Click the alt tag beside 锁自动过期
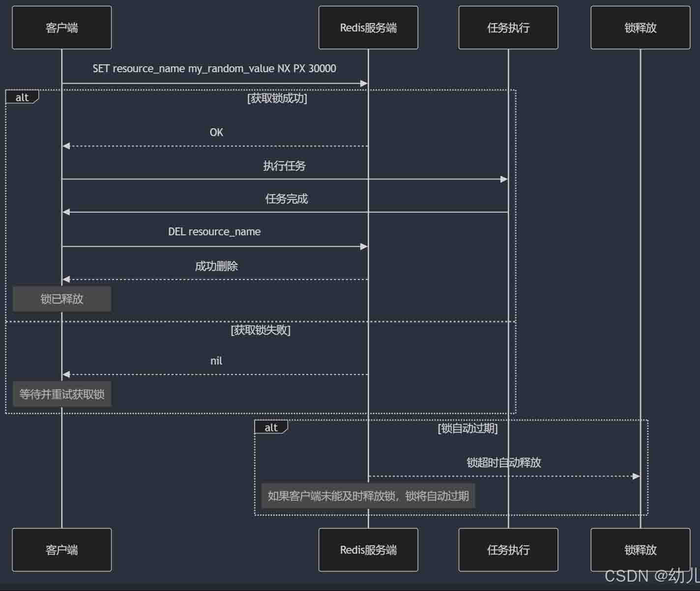This screenshot has height=591, width=700. coord(271,427)
